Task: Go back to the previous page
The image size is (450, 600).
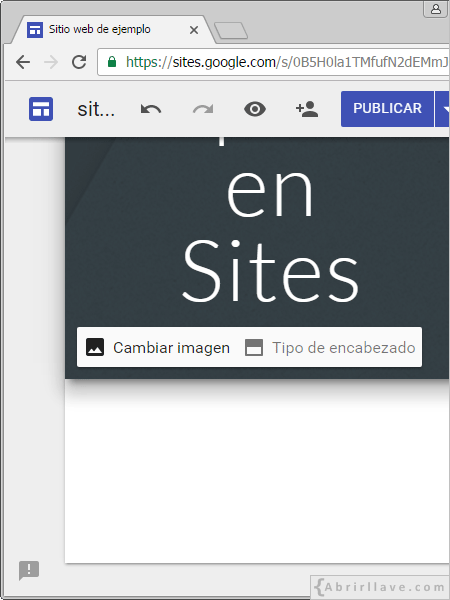Action: pos(23,62)
